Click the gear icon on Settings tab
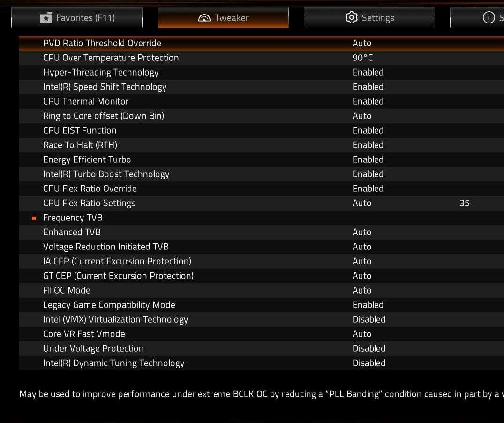 click(x=351, y=18)
